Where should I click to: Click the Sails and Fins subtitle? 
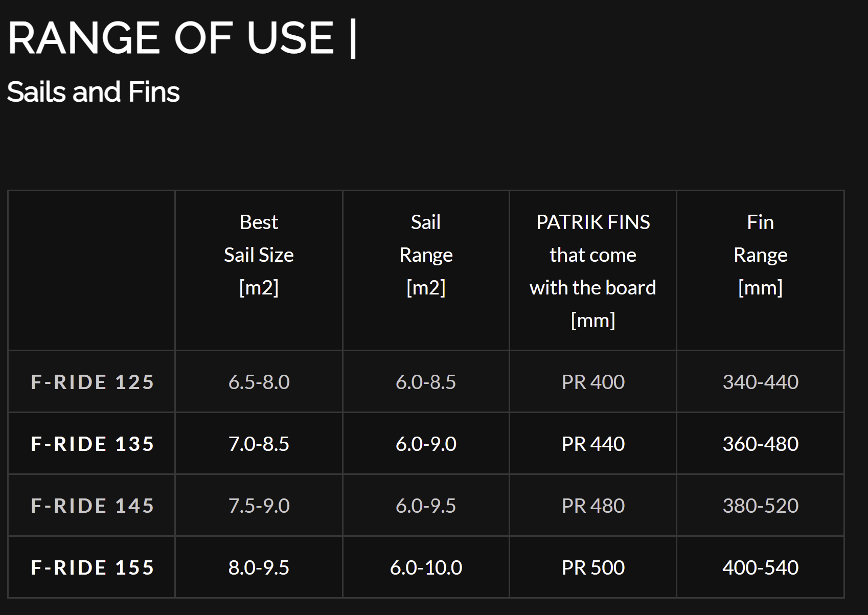click(93, 92)
